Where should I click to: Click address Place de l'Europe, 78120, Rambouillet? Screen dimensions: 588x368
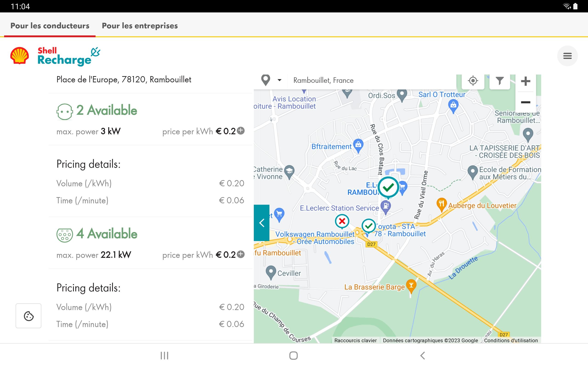124,80
